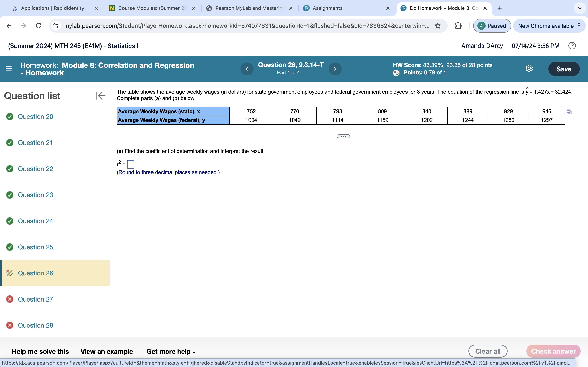This screenshot has height=367, width=588.
Task: Expand the ellipsis menu below table
Action: [x=343, y=136]
